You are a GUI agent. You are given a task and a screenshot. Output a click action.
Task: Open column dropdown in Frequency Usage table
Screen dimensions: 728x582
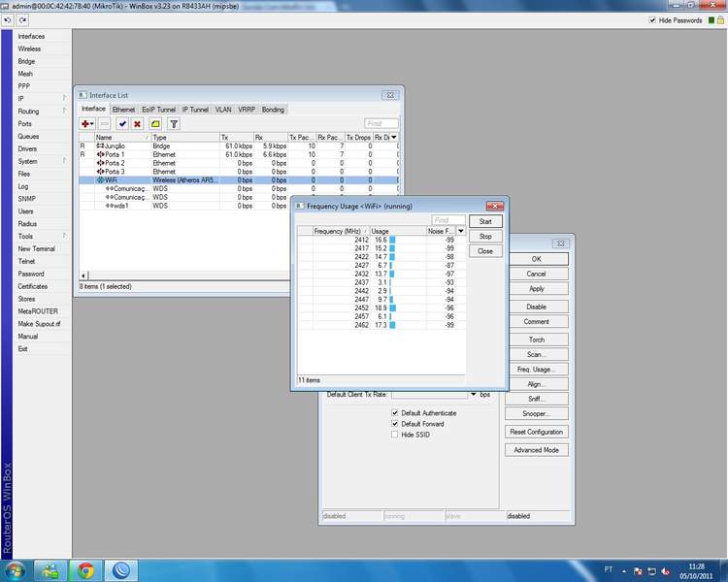[461, 232]
